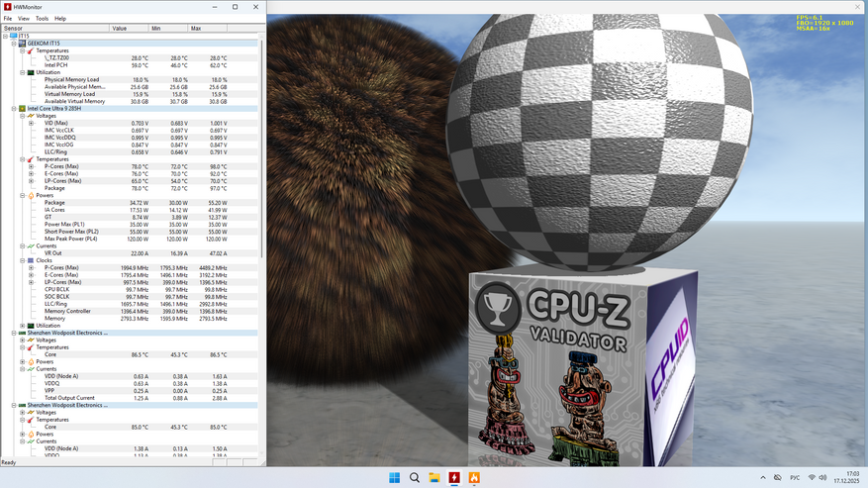The image size is (868, 488).
Task: Open the Tools menu
Action: click(x=43, y=18)
